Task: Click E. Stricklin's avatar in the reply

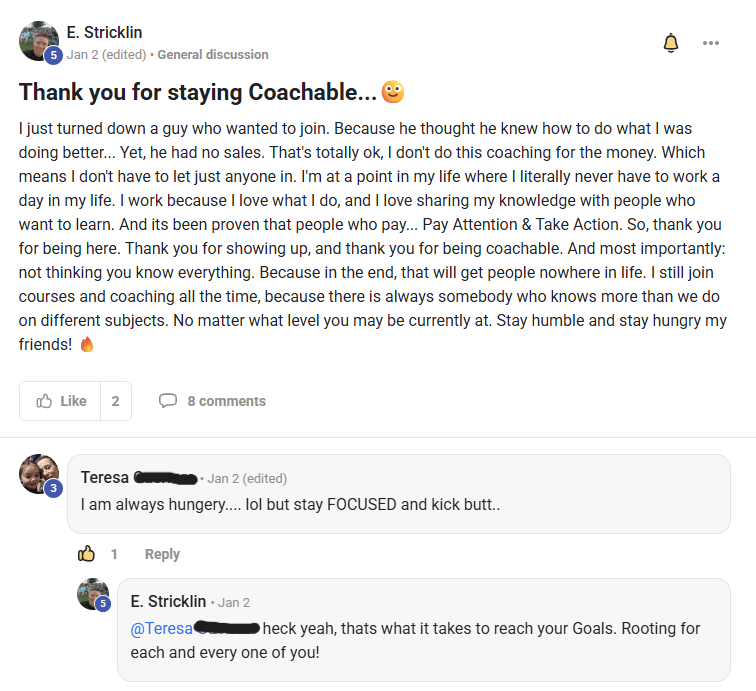Action: tap(93, 594)
